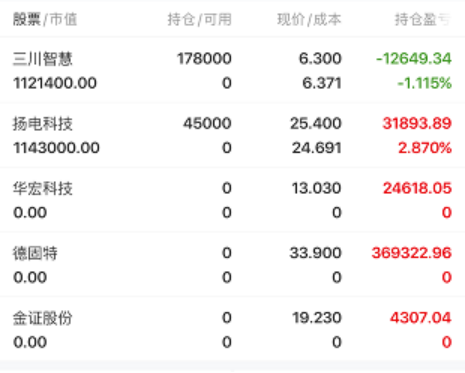Screen dimensions: 465x373
Task: Select holding quantity 45000
Action: (207, 123)
